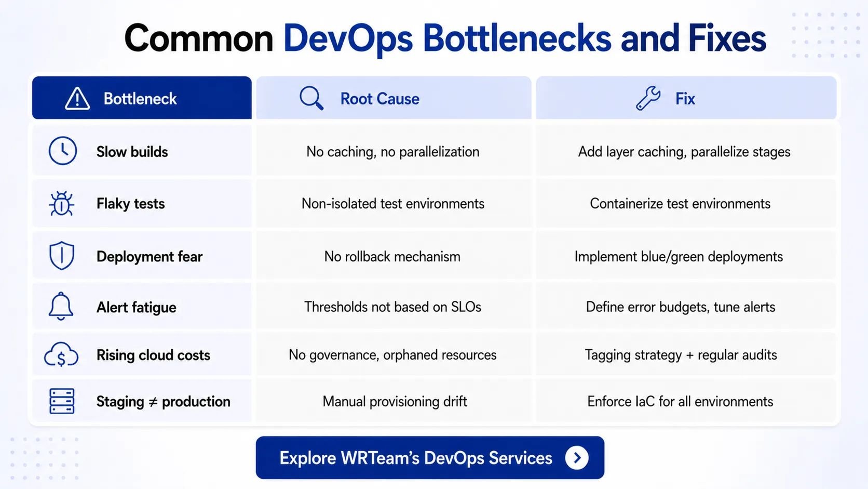This screenshot has height=489, width=868.
Task: Click the bell icon for Alert fatigue
Action: (61, 306)
